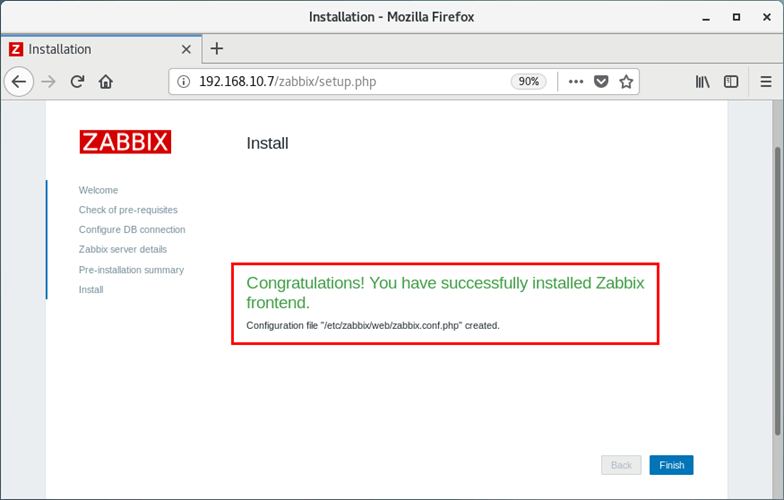Click the disabled Back button
This screenshot has height=500, width=784.
(621, 465)
